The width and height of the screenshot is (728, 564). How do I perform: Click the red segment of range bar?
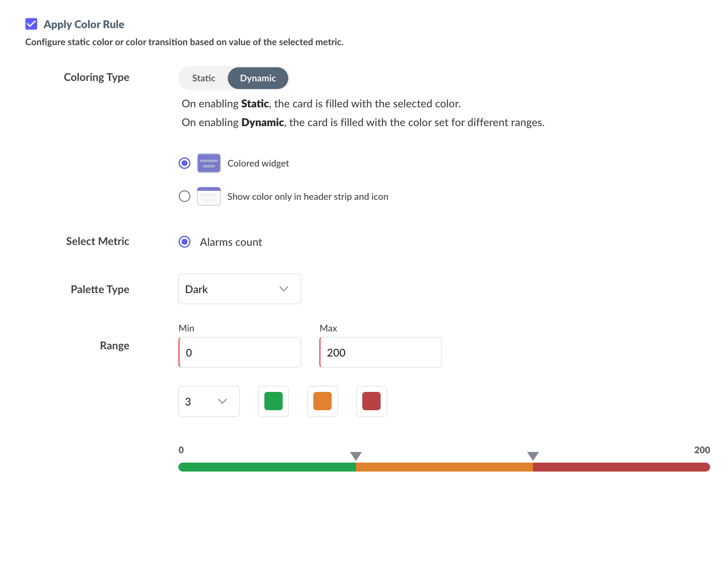[621, 467]
